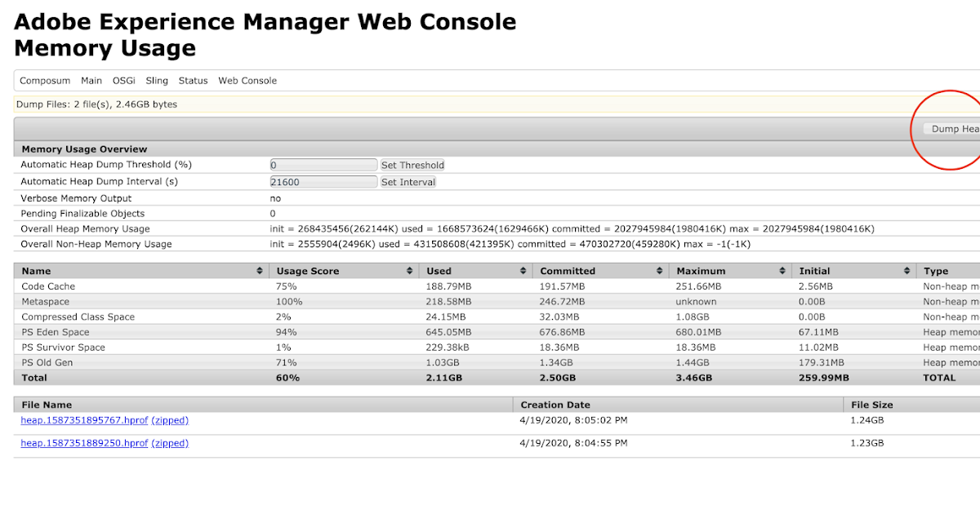Screen dimensions: 980x514
Task: Sort the Type column with its sort icon
Action: (x=974, y=270)
